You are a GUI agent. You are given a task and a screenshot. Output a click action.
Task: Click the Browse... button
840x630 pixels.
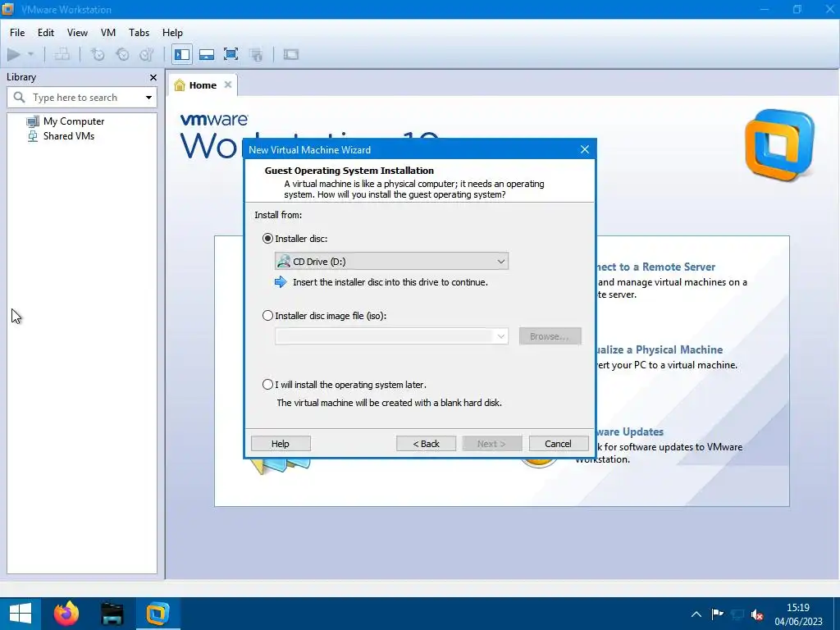coord(550,336)
